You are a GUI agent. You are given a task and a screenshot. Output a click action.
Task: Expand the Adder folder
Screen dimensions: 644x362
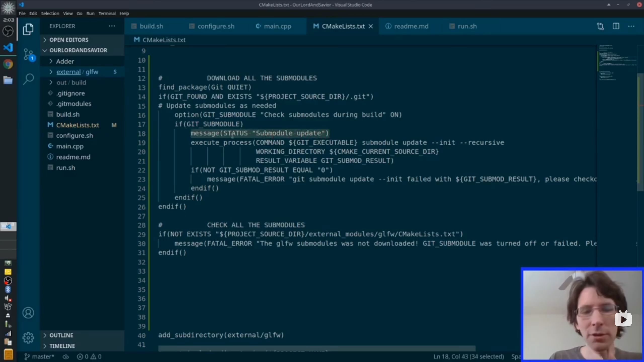(82, 61)
